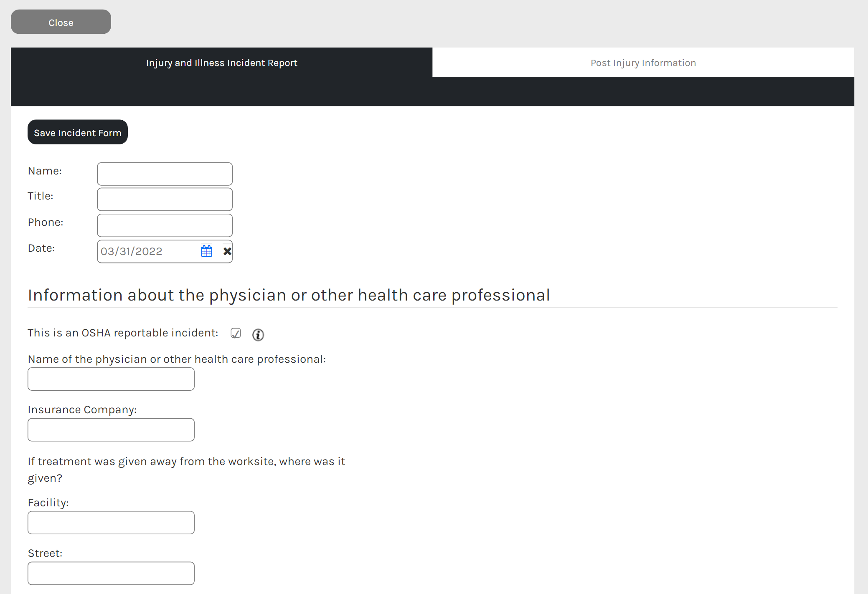This screenshot has width=868, height=594.
Task: Open the date picker calendar icon
Action: pyautogui.click(x=207, y=251)
